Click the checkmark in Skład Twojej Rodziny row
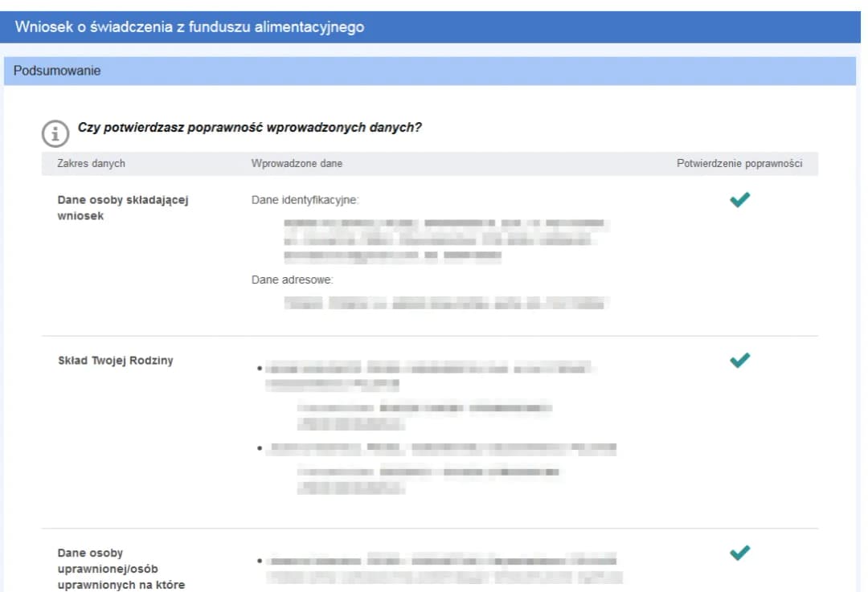Viewport: 868px width, 592px height. (739, 361)
